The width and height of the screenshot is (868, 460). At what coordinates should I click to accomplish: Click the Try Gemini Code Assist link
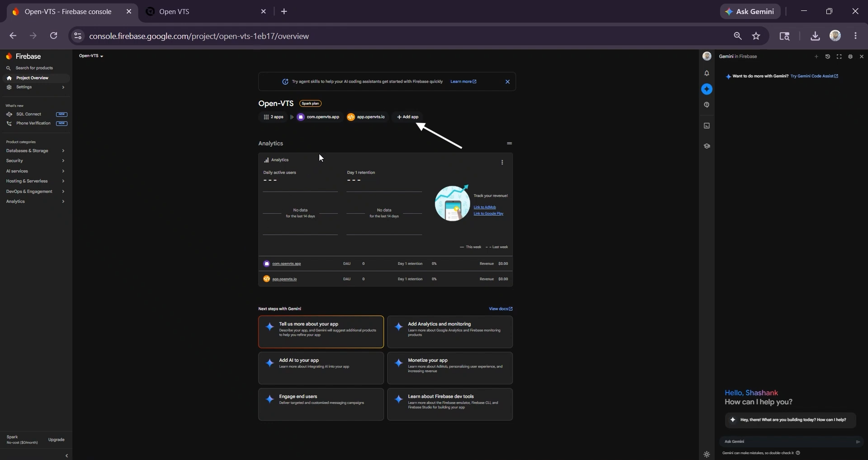[x=814, y=76]
